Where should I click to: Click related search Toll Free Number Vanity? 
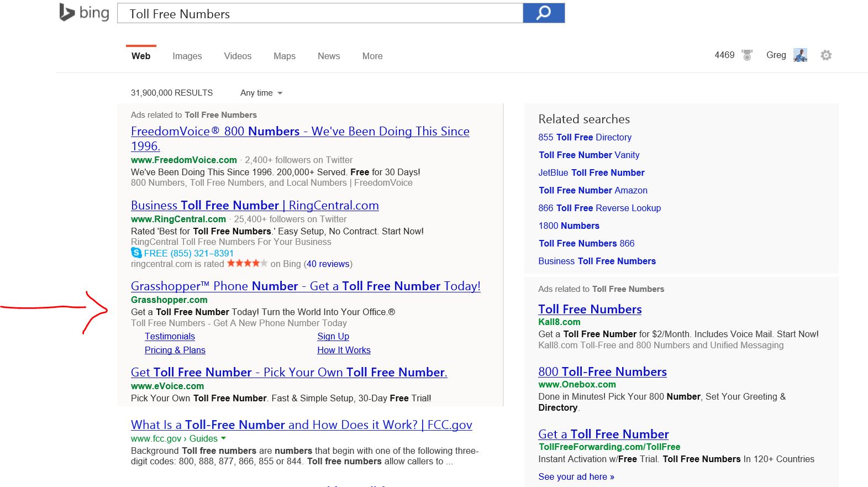click(589, 155)
